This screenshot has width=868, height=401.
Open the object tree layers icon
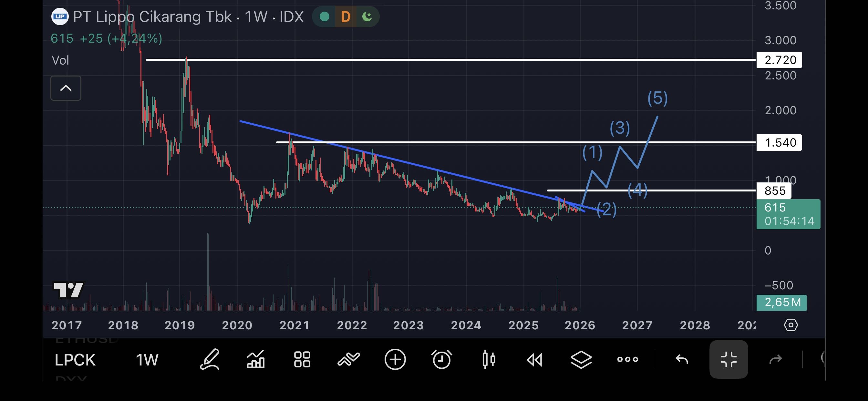[581, 360]
